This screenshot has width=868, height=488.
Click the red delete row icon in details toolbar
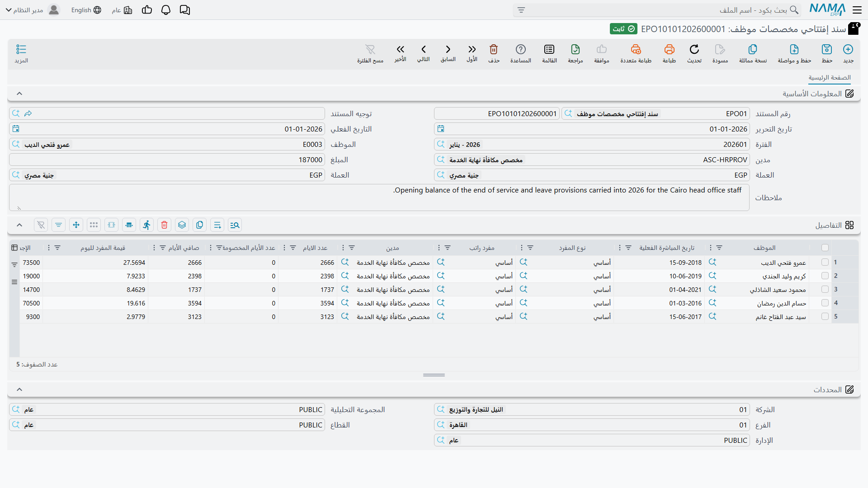[x=165, y=225]
